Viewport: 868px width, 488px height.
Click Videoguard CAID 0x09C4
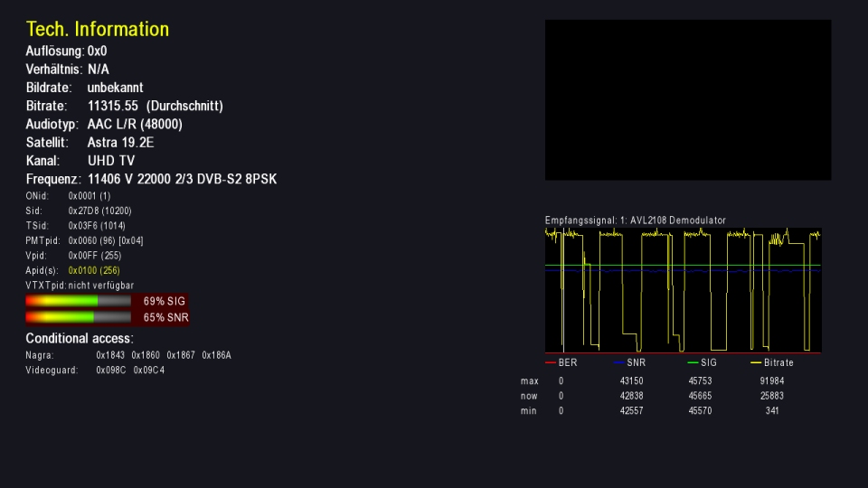pos(148,371)
